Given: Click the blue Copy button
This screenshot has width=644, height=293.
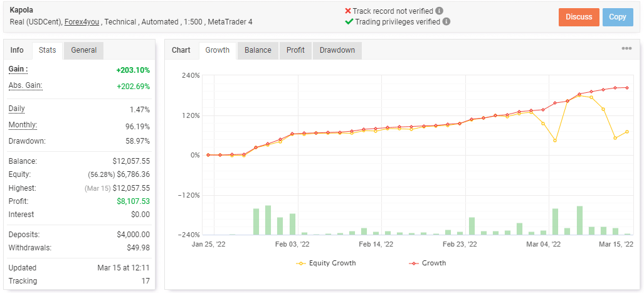Looking at the screenshot, I should 617,17.
